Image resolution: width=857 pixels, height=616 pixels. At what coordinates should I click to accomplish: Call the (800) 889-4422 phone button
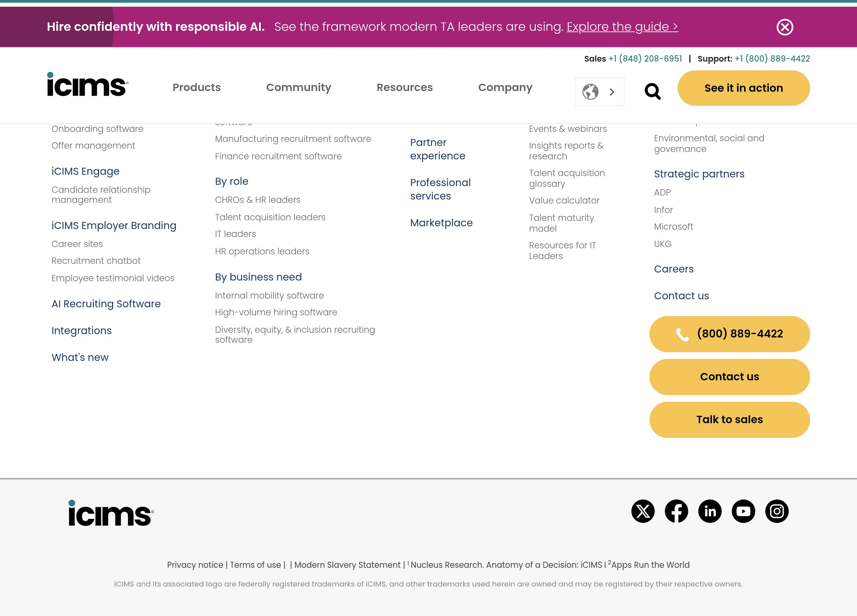729,334
